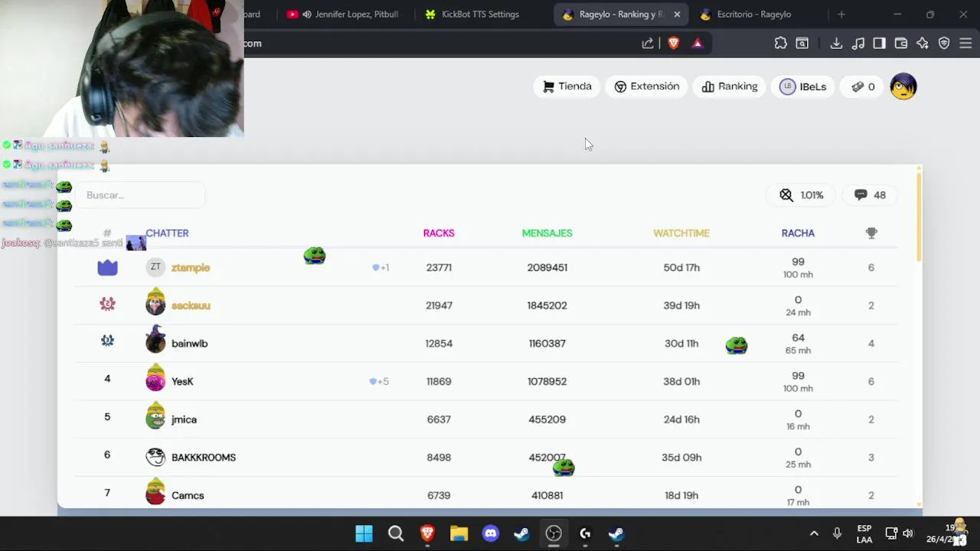Open the browser extensions puzzle icon

pyautogui.click(x=780, y=44)
